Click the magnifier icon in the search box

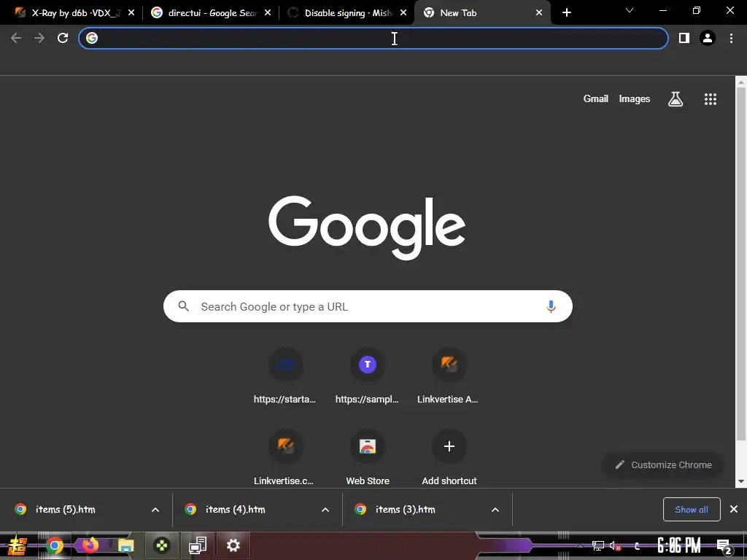(183, 306)
